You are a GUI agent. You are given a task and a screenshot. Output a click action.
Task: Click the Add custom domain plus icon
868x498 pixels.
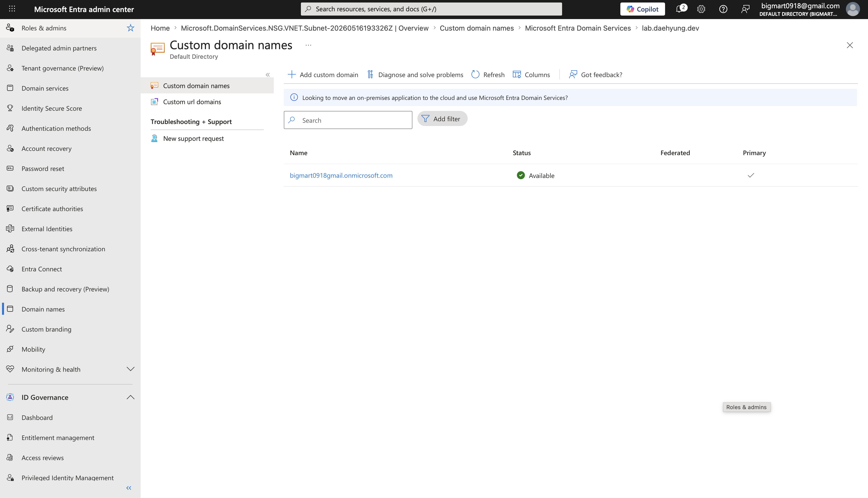pos(292,75)
